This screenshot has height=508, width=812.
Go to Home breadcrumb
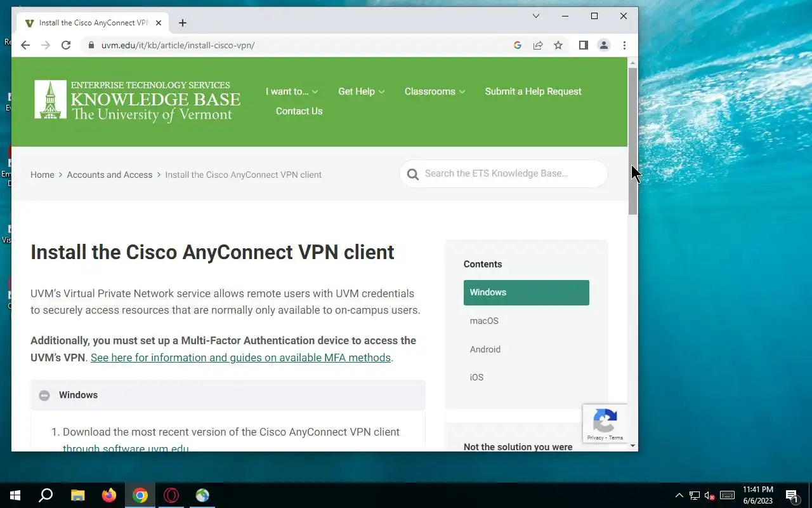43,175
